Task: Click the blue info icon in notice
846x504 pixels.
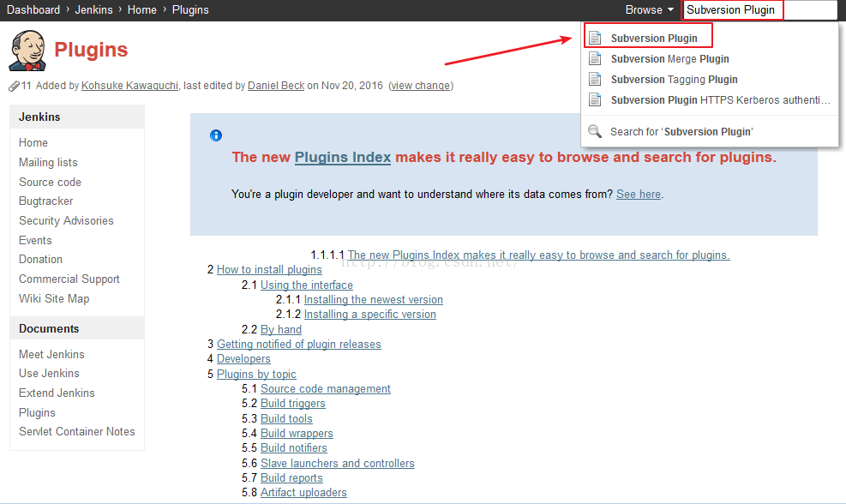Action: click(x=216, y=135)
